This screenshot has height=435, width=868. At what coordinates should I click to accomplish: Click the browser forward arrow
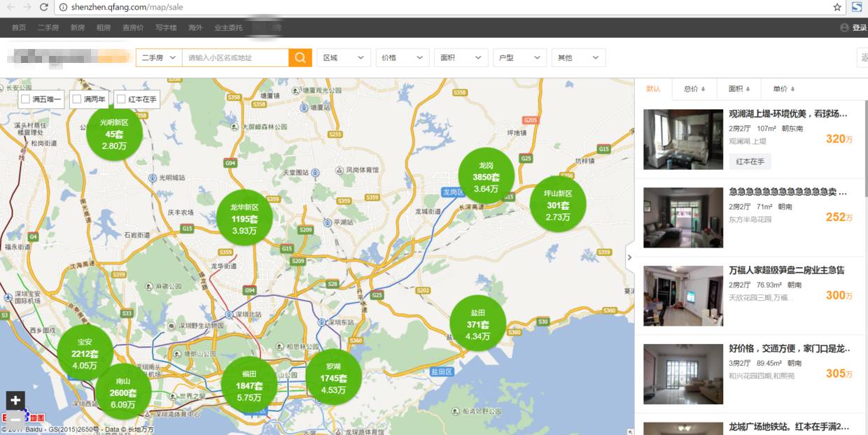(x=27, y=7)
